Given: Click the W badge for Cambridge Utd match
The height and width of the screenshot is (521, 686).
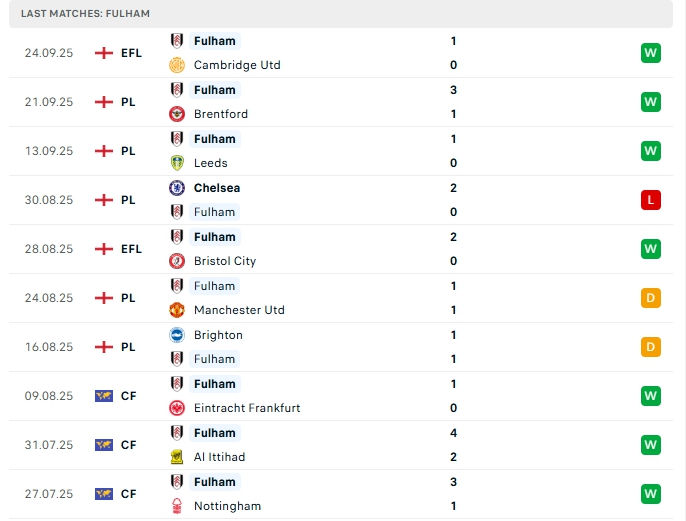Looking at the screenshot, I should click(x=651, y=53).
